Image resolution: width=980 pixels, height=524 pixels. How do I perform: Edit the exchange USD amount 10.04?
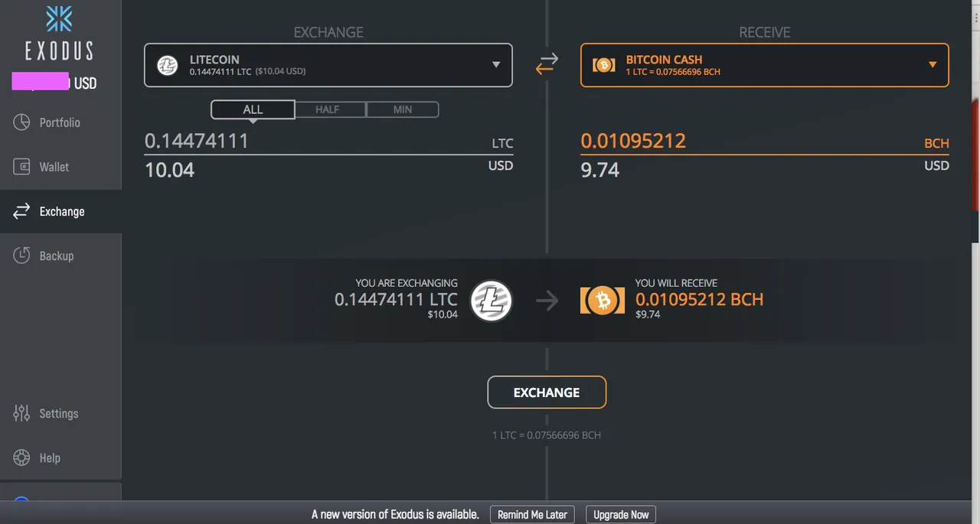coord(328,169)
